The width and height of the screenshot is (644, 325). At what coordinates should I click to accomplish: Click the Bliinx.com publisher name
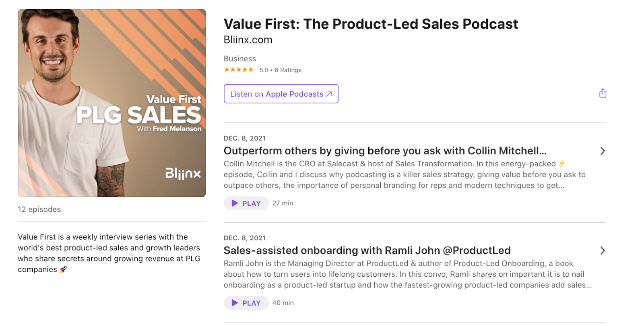tap(248, 40)
